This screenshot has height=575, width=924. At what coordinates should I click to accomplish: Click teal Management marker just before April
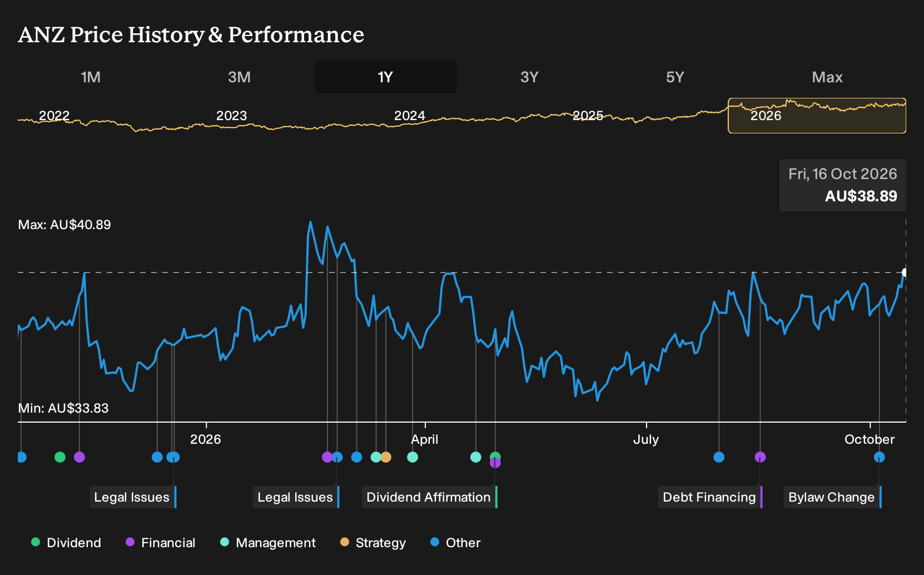coord(413,457)
